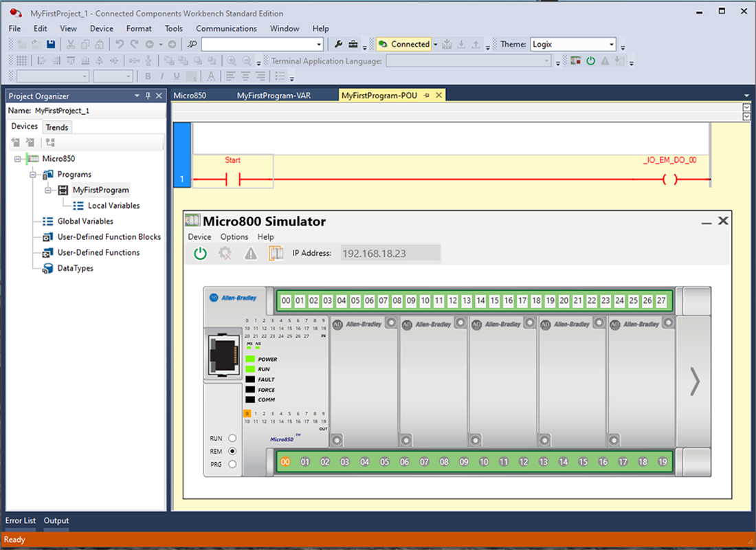Click the orange module layout icon in simulator
Screen dimensions: 756x550
coord(276,253)
